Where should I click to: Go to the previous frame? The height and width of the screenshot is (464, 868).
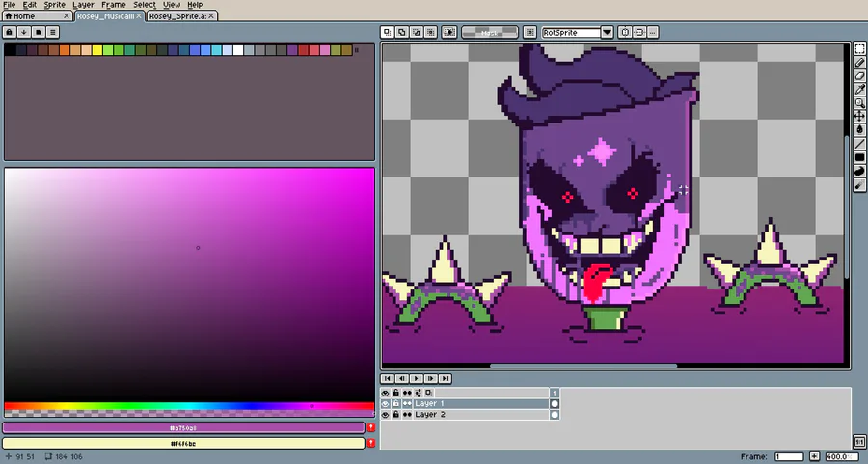pos(402,379)
